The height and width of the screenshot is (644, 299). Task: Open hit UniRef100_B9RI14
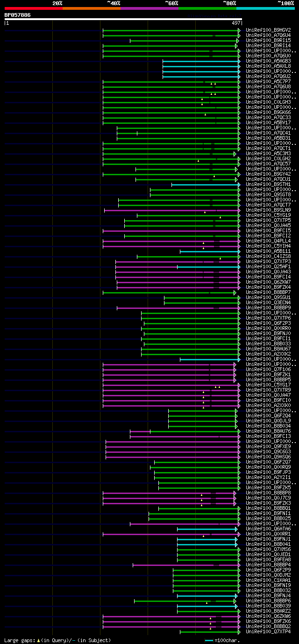pos(268,45)
